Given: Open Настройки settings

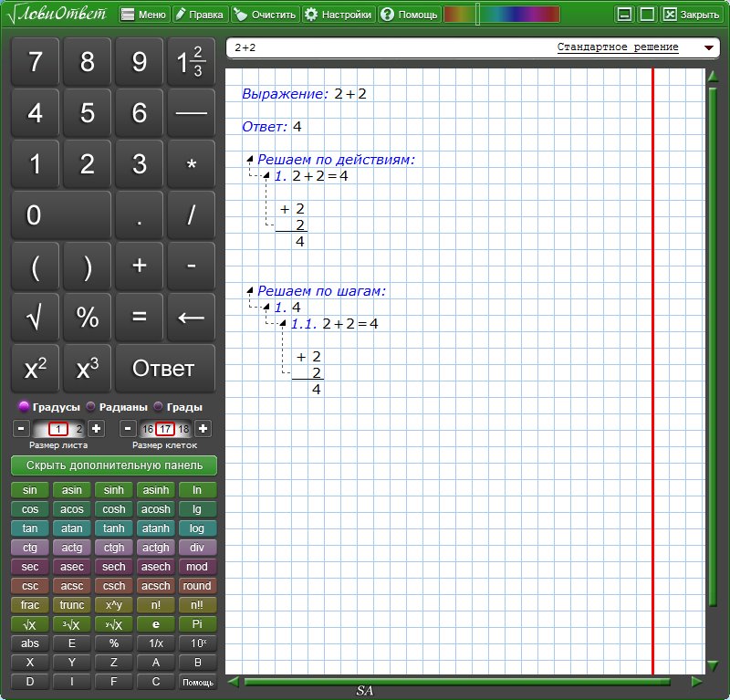Looking at the screenshot, I should [x=339, y=15].
